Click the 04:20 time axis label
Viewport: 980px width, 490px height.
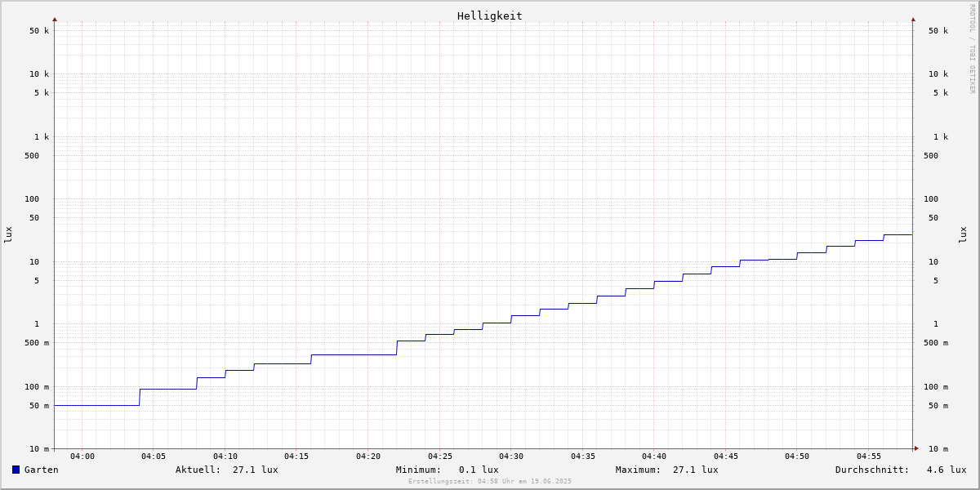point(368,456)
